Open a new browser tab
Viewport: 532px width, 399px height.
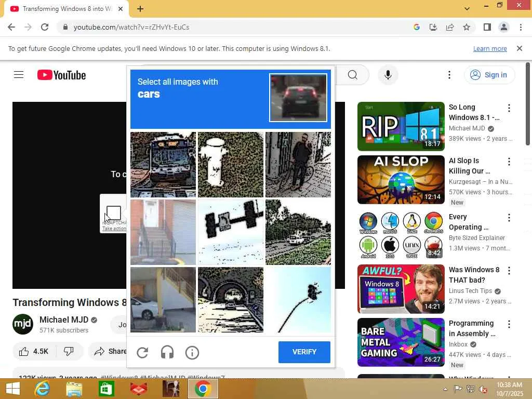(140, 9)
